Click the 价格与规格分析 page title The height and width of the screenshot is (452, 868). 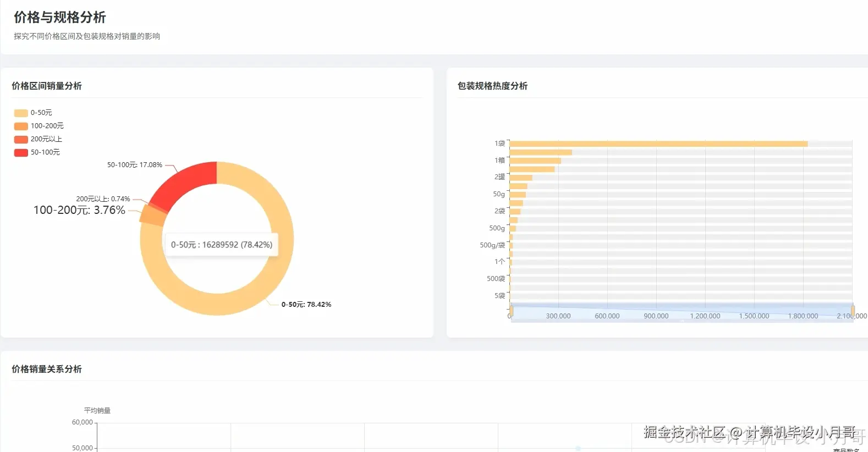pyautogui.click(x=60, y=18)
